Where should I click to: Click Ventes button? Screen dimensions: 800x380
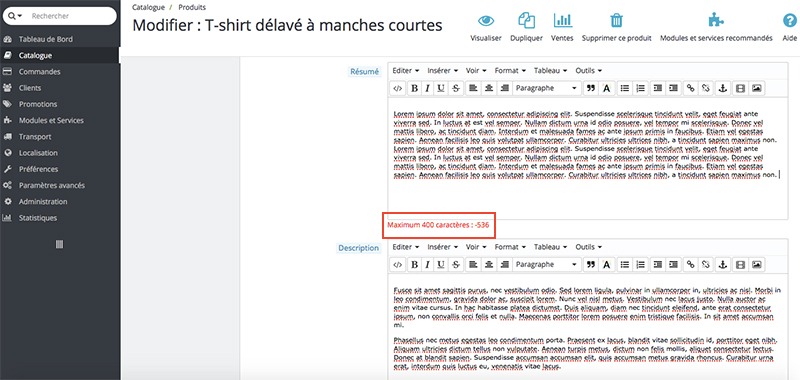pos(562,28)
